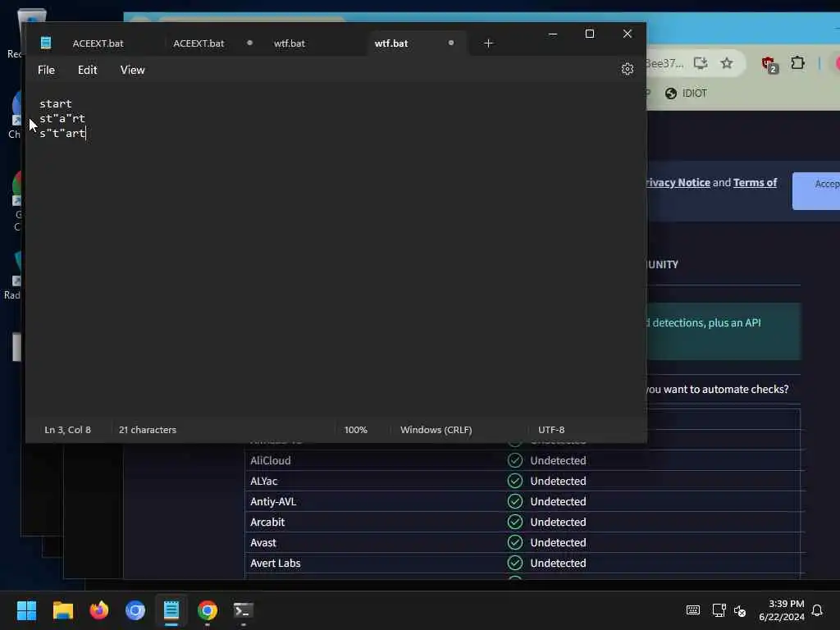Open Notepad settings gear

pos(628,69)
